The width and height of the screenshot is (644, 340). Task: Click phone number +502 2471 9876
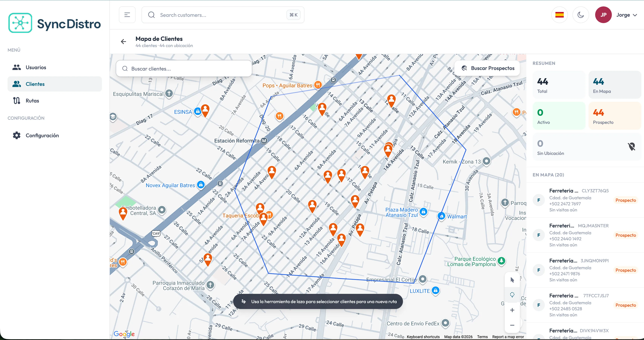click(564, 274)
